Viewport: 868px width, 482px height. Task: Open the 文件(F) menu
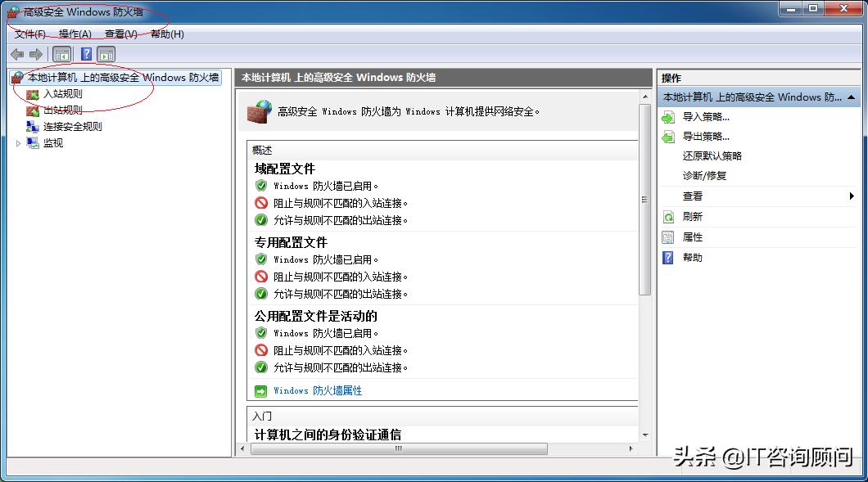point(30,34)
